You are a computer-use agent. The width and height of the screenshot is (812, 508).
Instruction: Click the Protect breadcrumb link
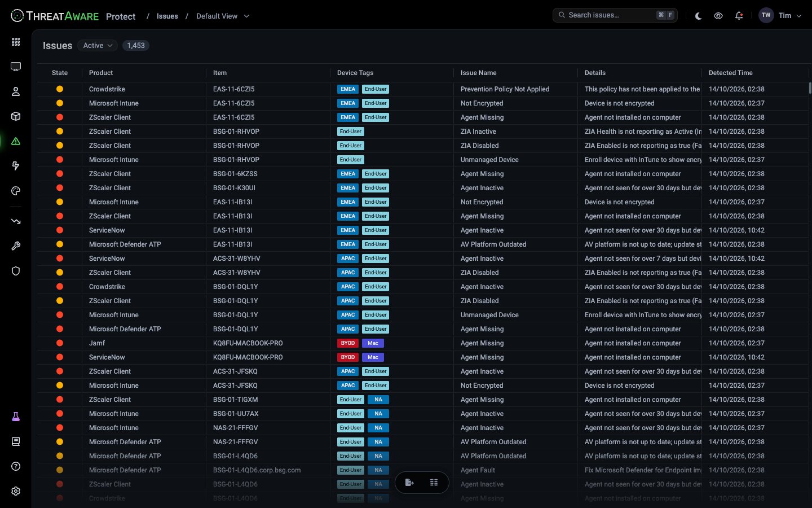pos(121,16)
